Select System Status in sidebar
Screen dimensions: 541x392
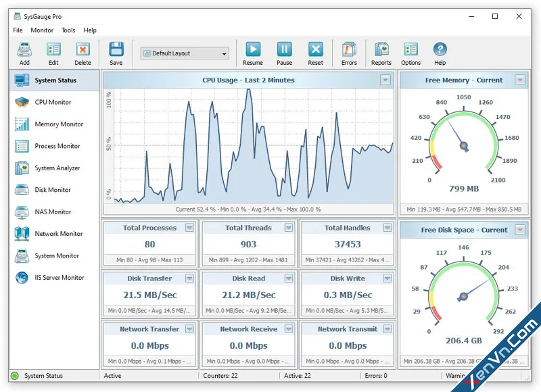tap(55, 80)
